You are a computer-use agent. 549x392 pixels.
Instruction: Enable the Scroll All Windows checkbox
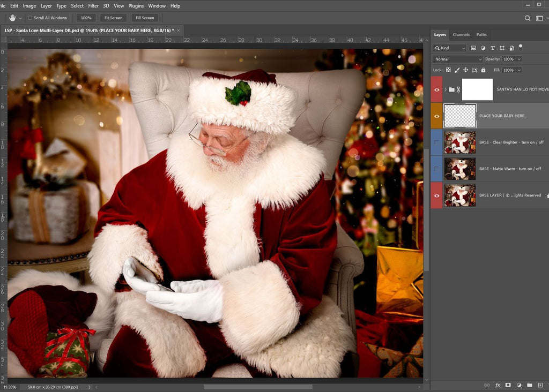coord(30,18)
